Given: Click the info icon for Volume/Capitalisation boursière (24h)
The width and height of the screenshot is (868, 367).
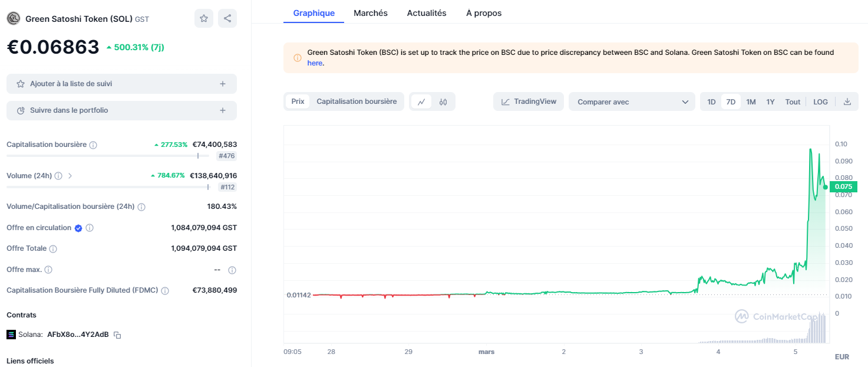Looking at the screenshot, I should point(141,207).
